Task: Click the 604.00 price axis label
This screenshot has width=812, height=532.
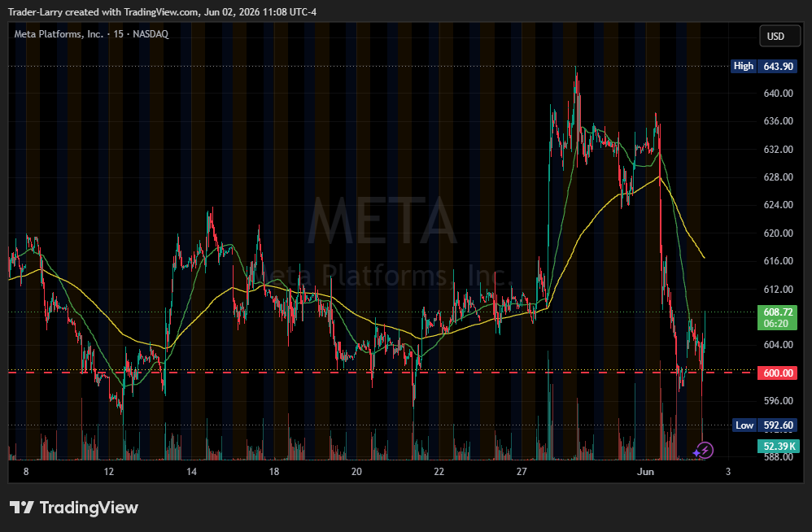Action: 779,345
